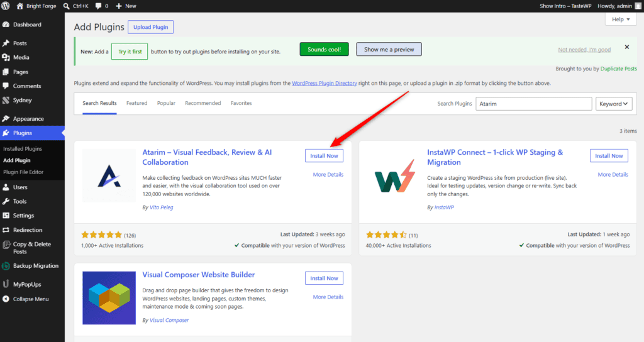Click the Settings sliders icon
The width and height of the screenshot is (644, 342).
pos(6,216)
